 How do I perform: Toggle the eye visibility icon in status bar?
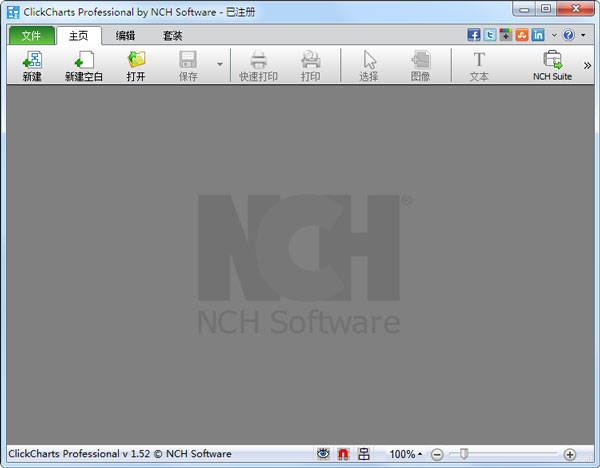[323, 454]
